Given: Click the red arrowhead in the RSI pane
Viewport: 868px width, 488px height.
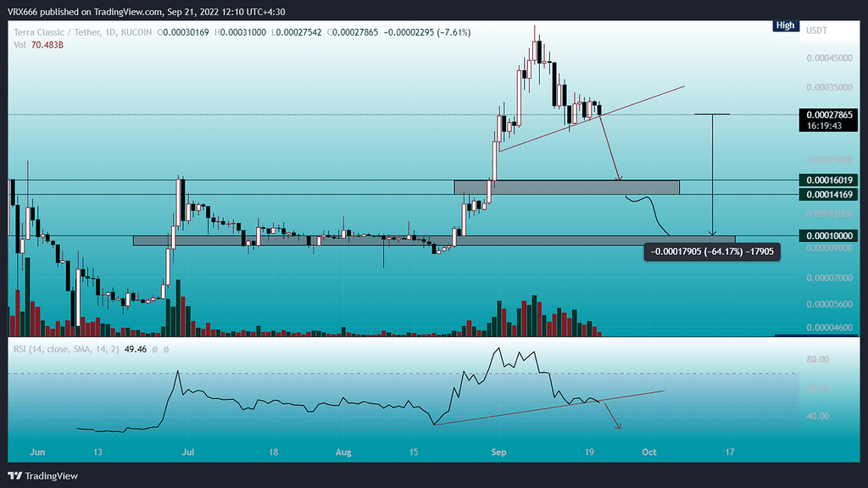Looking at the screenshot, I should tap(620, 426).
